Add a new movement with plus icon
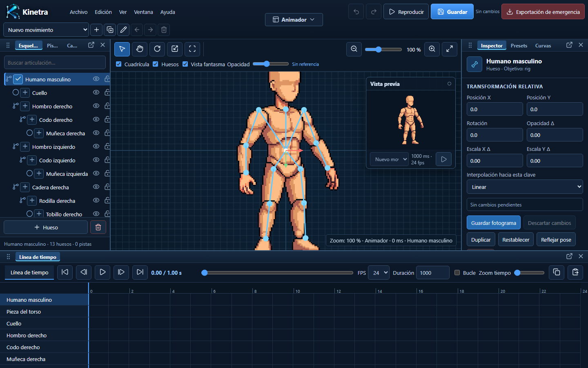The image size is (588, 368). point(96,30)
